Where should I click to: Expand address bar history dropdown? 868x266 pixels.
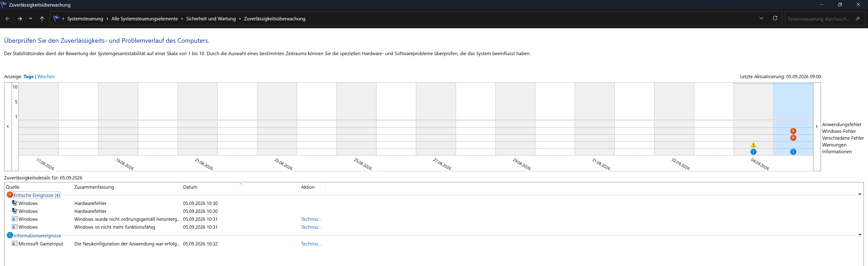pyautogui.click(x=761, y=19)
